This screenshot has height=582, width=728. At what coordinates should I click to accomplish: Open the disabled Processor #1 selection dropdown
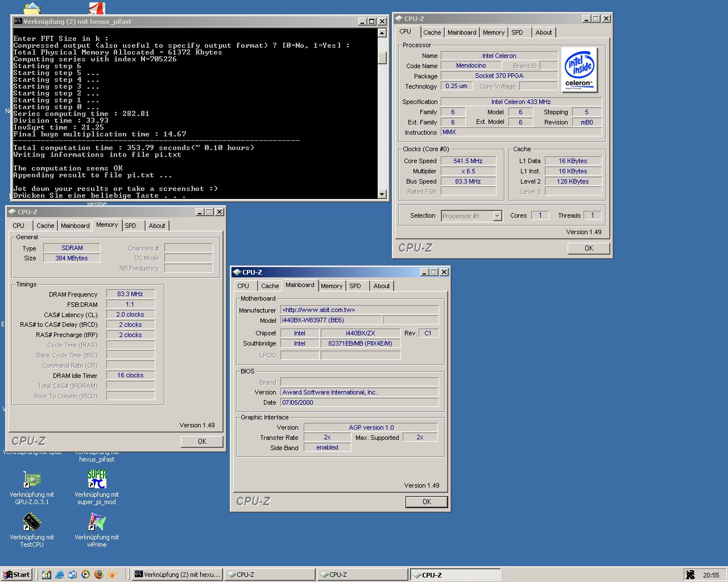(471, 216)
